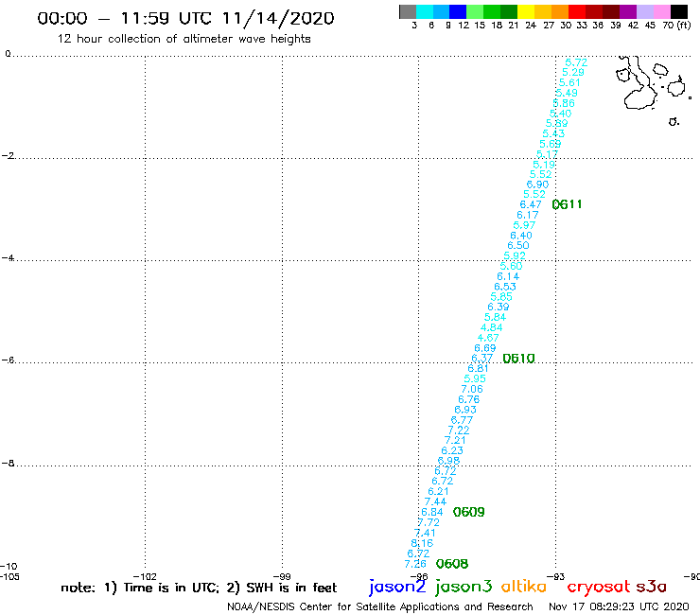Click the wave height value 5.29
The height and width of the screenshot is (615, 700).
tap(573, 72)
